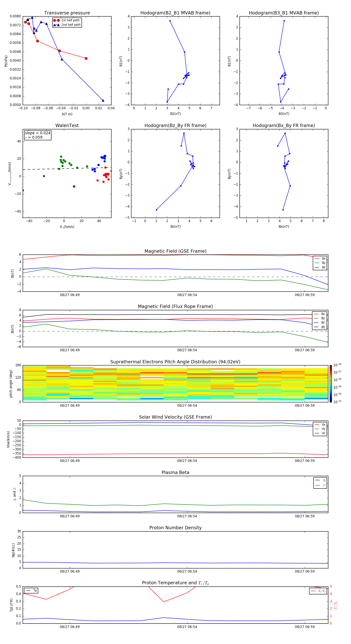
Task: Click '08/27 06:59' tick under Plasma Beta panel
Action: tap(305, 516)
